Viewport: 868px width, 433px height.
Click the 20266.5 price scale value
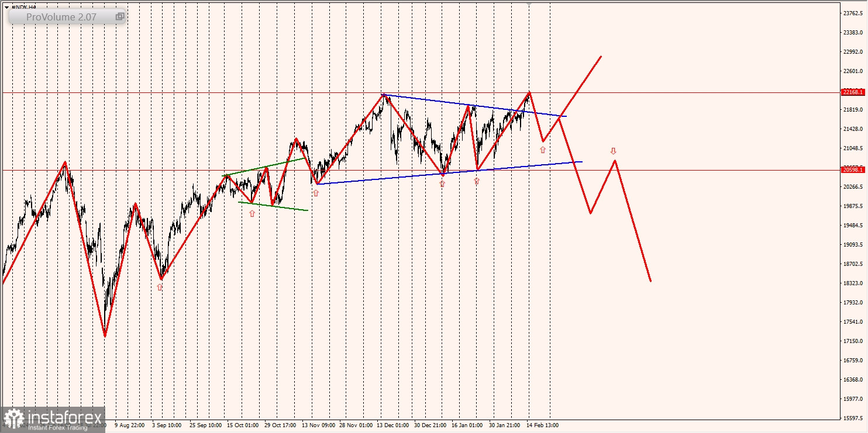pos(854,187)
